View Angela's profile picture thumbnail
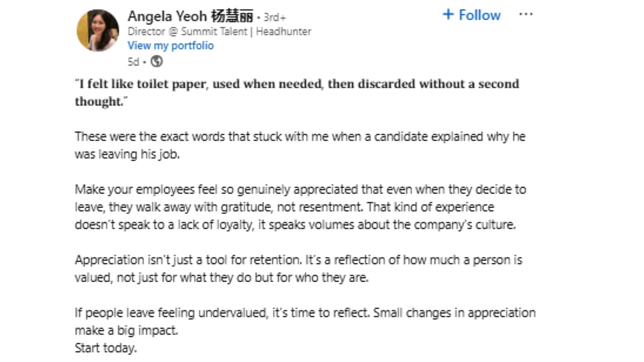 tap(99, 29)
